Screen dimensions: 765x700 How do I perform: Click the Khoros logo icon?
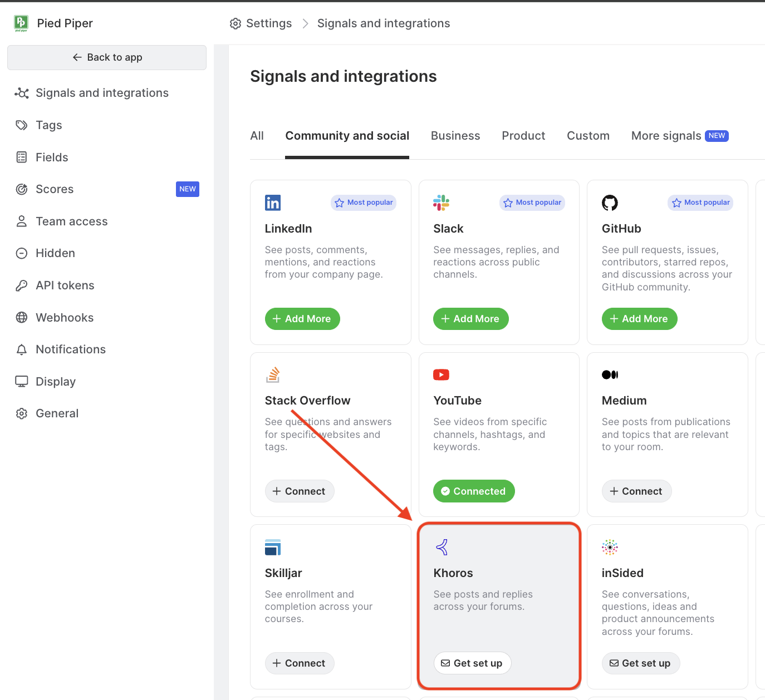[442, 547]
